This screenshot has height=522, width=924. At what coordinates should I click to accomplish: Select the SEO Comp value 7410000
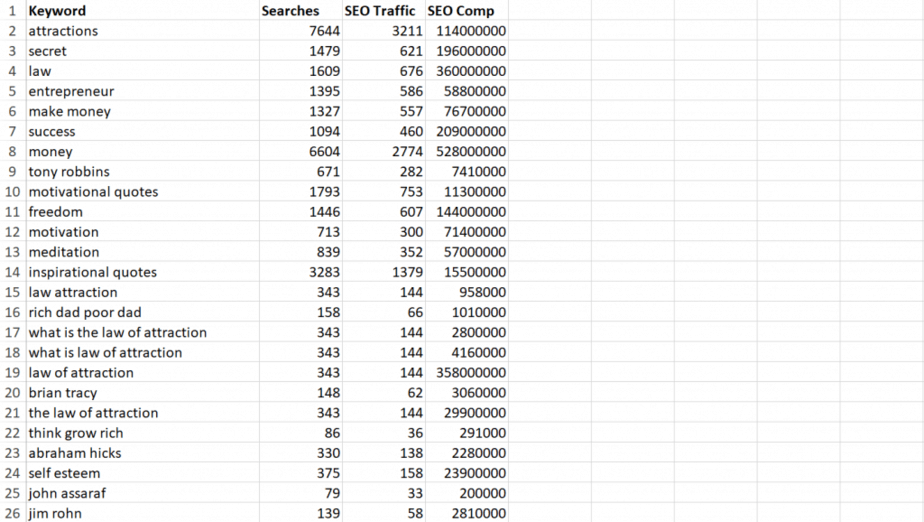(467, 171)
